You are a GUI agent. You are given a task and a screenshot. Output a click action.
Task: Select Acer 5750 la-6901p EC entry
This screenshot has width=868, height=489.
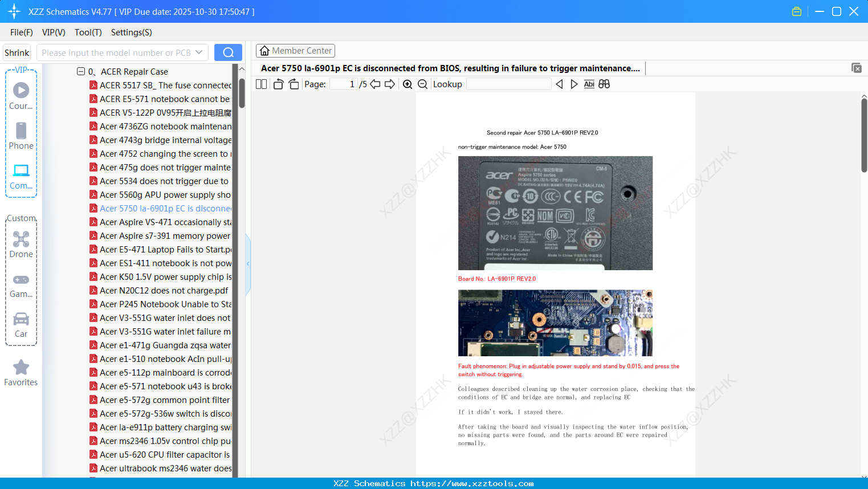pyautogui.click(x=161, y=208)
